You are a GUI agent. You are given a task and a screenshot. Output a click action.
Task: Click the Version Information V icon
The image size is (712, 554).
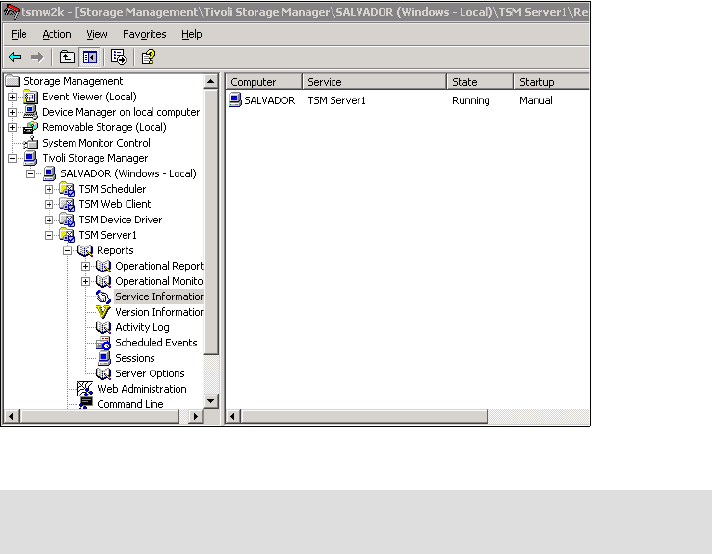coord(104,312)
